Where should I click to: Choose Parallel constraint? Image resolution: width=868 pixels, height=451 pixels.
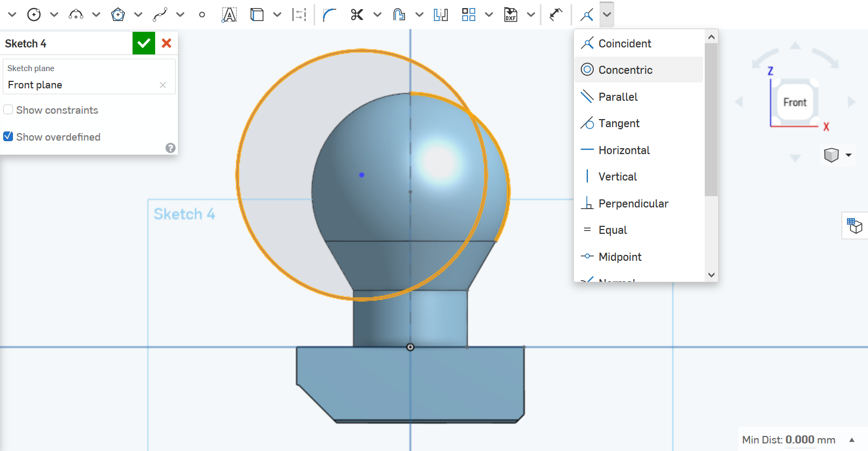coord(639,96)
